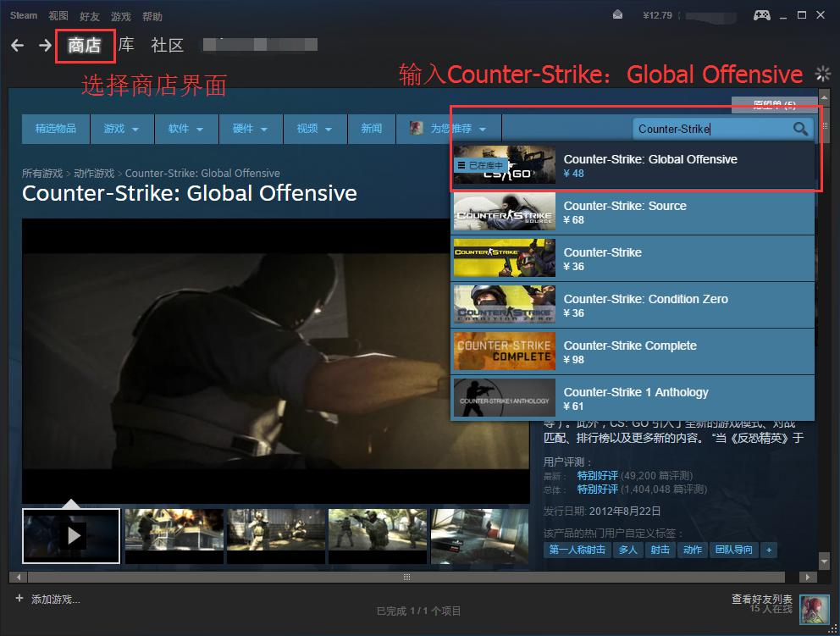Click the horizontal scrollbar at page bottom

[x=406, y=577]
